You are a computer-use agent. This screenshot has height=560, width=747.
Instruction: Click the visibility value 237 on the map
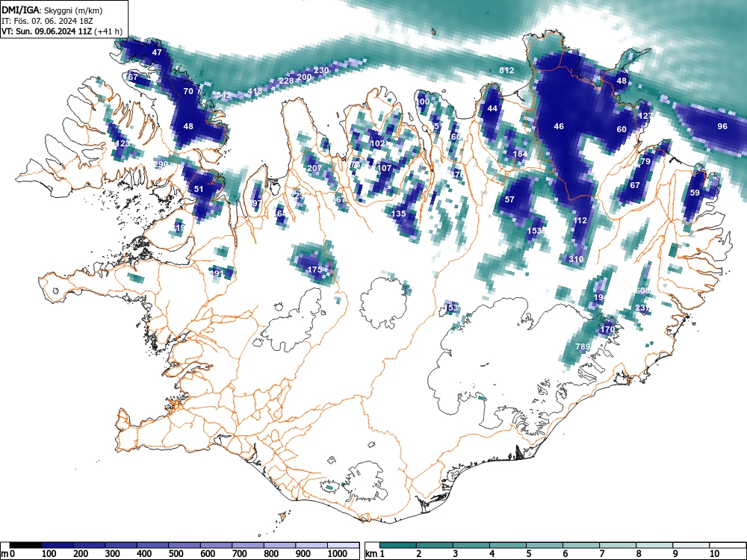pos(642,308)
